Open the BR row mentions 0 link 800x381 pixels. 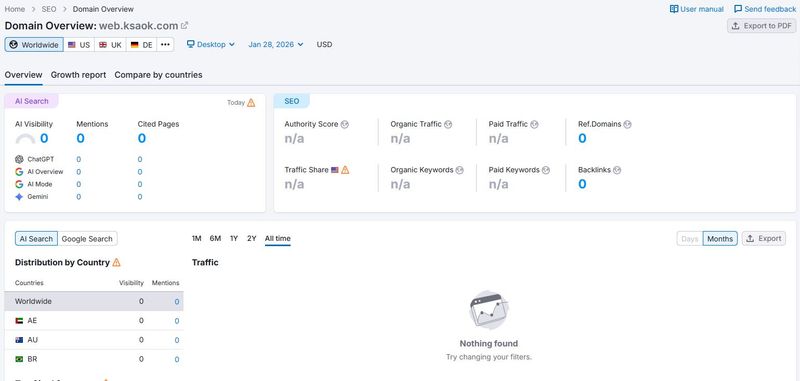177,360
